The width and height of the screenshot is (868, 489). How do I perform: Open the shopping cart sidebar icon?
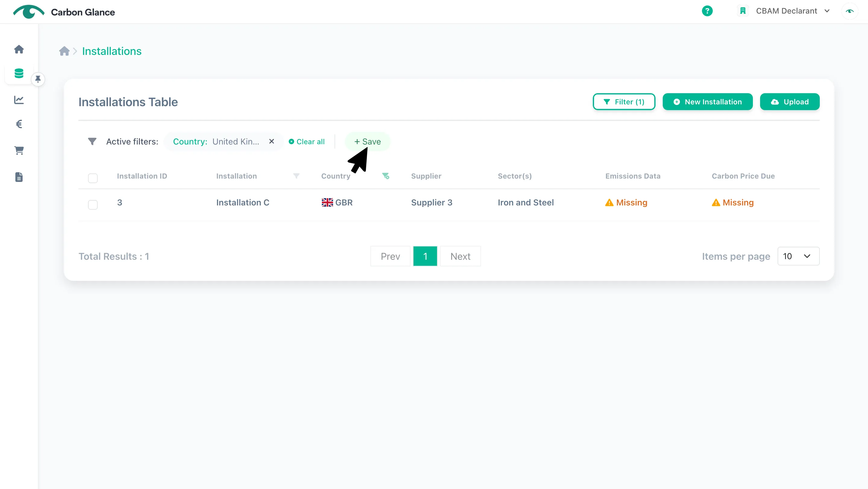19,151
